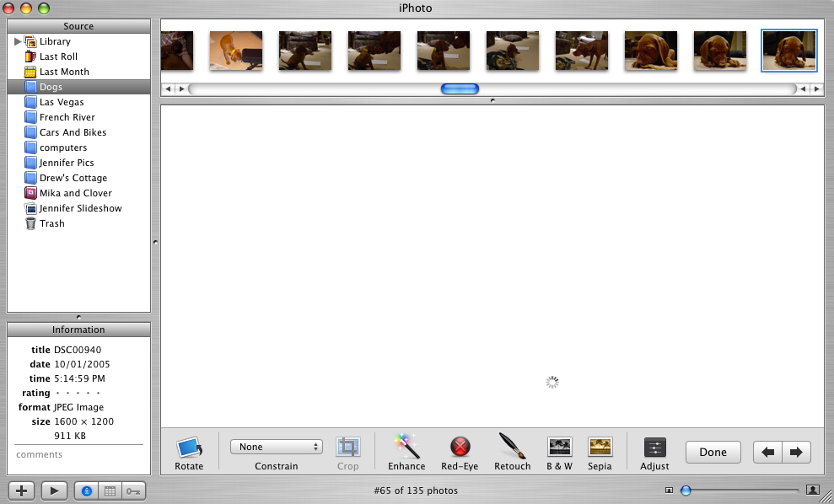Apply the Enhance magic wand

(407, 446)
